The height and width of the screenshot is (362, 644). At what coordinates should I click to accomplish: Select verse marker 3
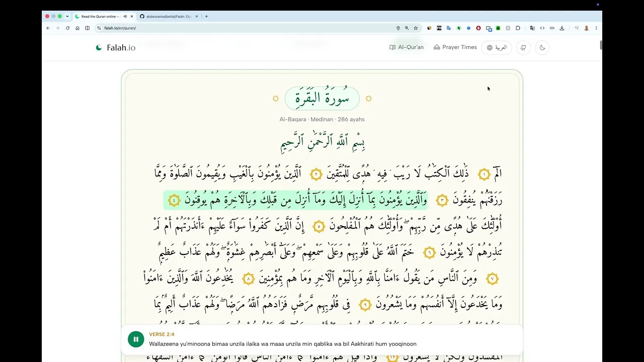tap(442, 201)
